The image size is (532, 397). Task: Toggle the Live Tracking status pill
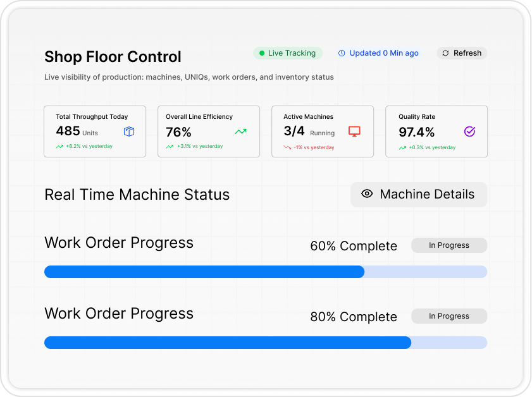coord(288,53)
